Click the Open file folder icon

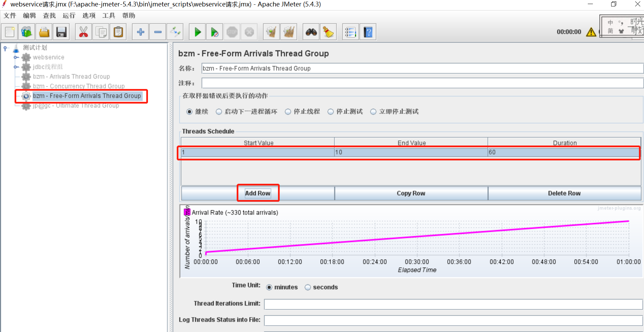44,32
